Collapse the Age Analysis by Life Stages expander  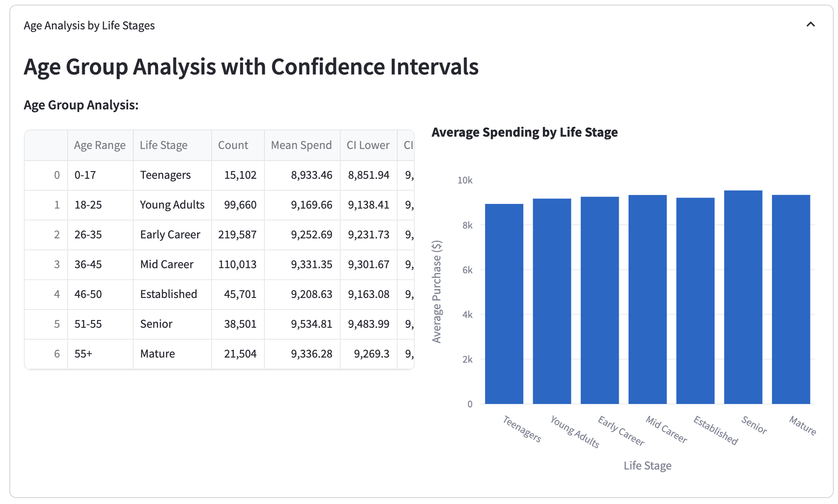point(810,25)
